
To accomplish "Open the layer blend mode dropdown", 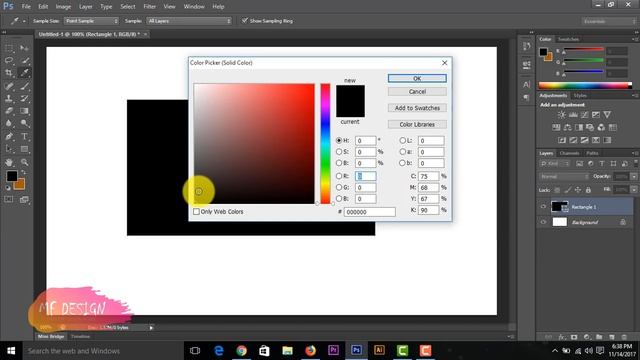I will [564, 177].
